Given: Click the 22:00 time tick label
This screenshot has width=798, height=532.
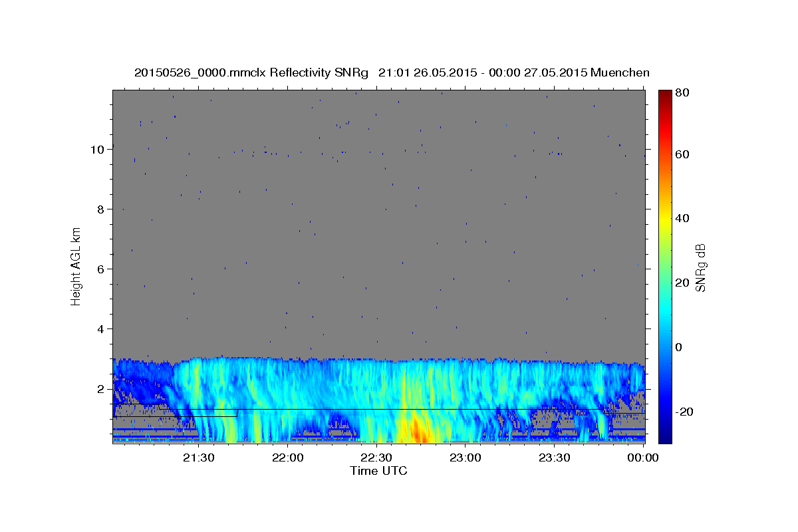Looking at the screenshot, I should point(287,458).
